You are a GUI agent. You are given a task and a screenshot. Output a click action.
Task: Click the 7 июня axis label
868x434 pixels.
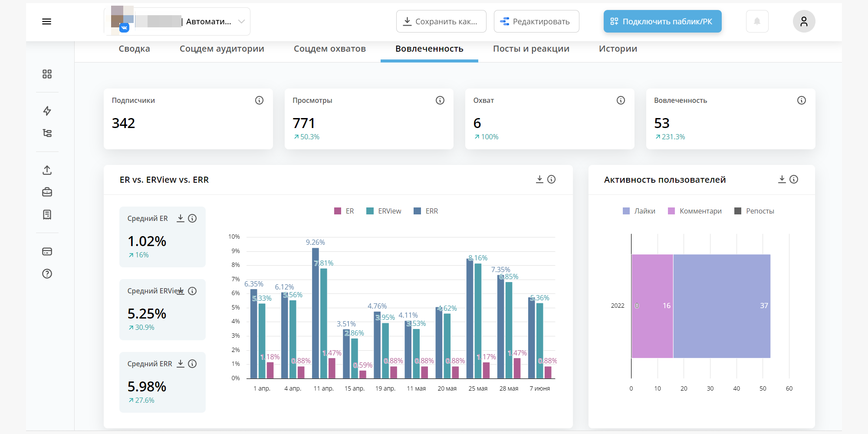(x=539, y=388)
